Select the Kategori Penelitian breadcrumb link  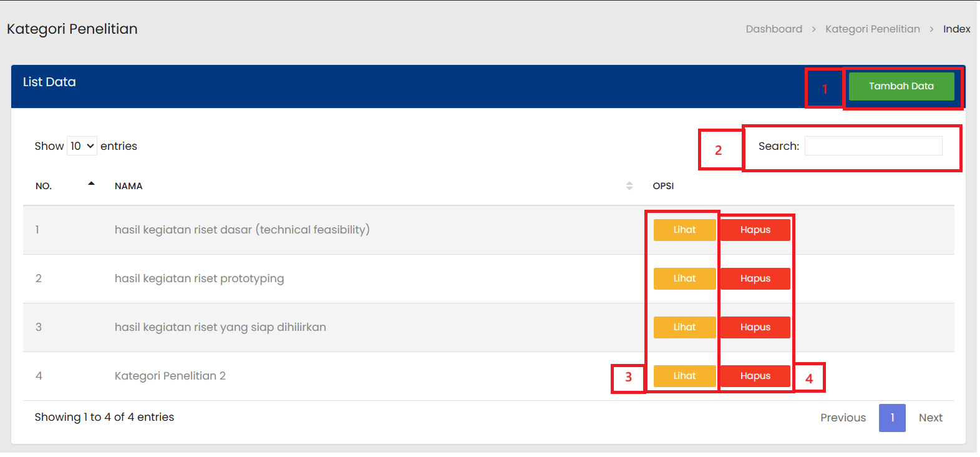pyautogui.click(x=872, y=29)
